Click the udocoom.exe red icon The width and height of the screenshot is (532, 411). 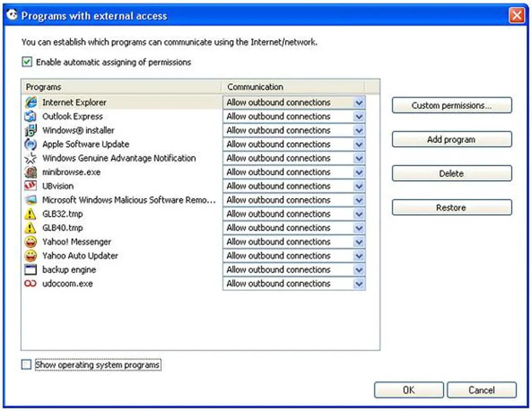31,283
